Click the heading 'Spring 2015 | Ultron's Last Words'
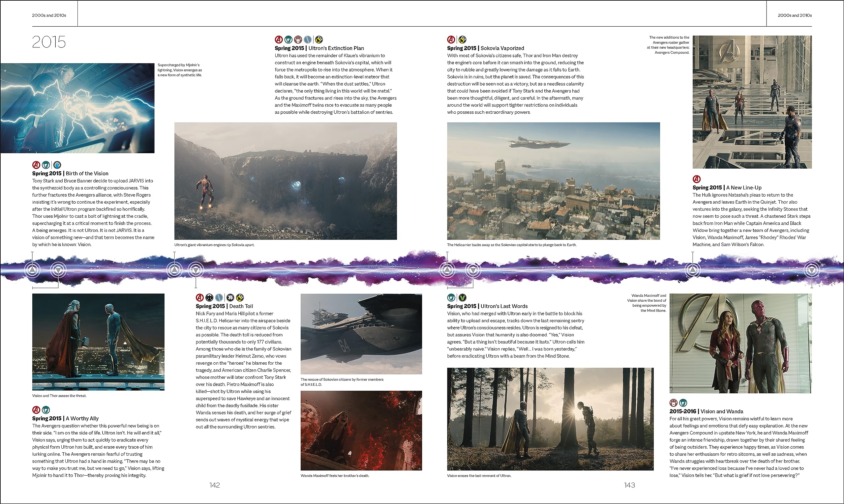Viewport: 844px width, 504px height. point(487,306)
